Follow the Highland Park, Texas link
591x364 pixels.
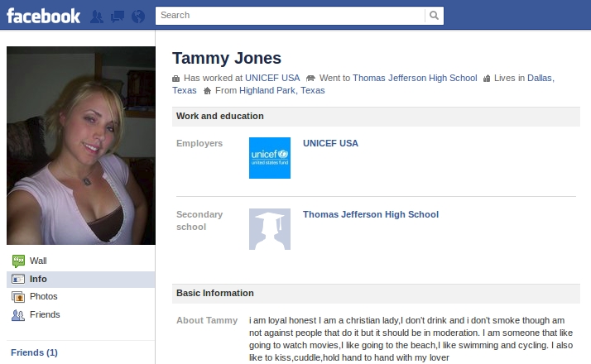[282, 90]
